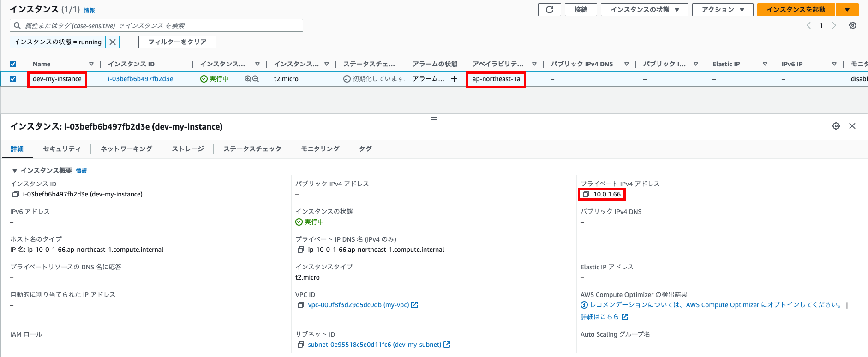
Task: Open Compute Optimizer details external icon
Action: (625, 317)
